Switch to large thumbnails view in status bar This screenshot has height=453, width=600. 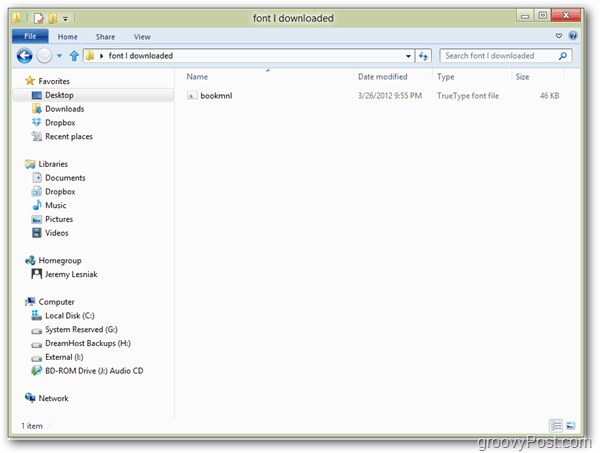click(x=570, y=425)
